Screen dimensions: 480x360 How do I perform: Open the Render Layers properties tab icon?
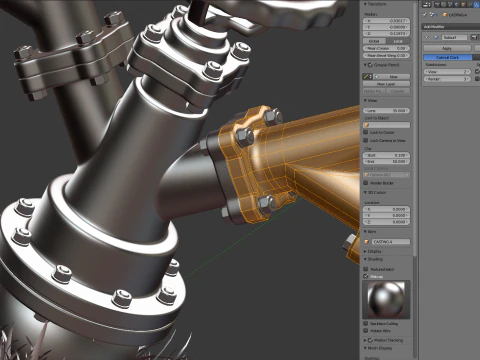point(443,4)
